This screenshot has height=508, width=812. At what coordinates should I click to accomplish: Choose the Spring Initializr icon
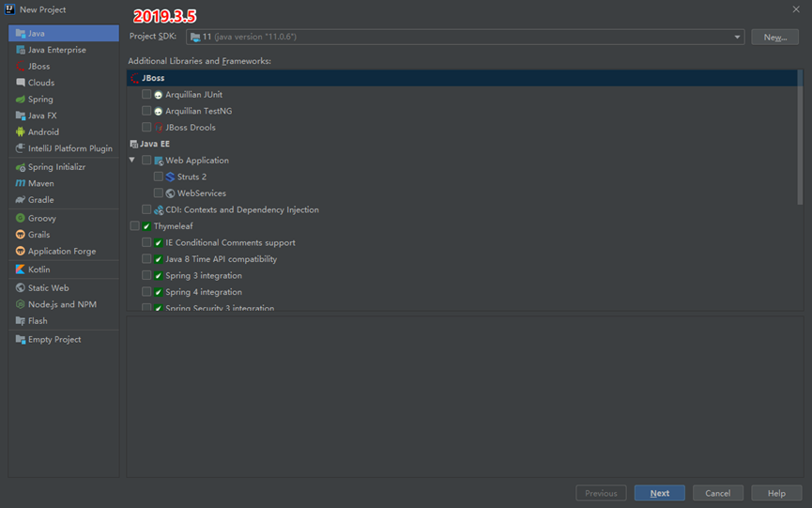[x=21, y=167]
